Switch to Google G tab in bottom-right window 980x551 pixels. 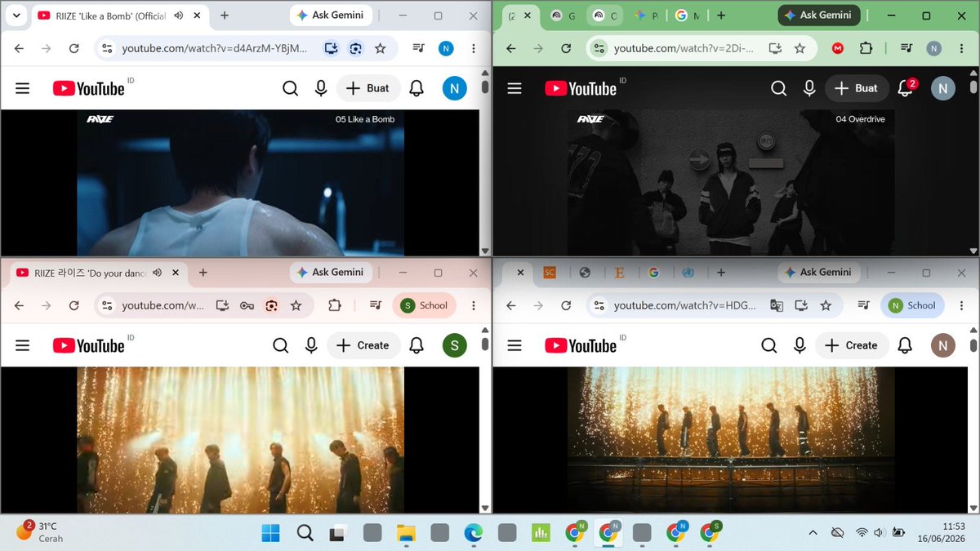coord(654,273)
